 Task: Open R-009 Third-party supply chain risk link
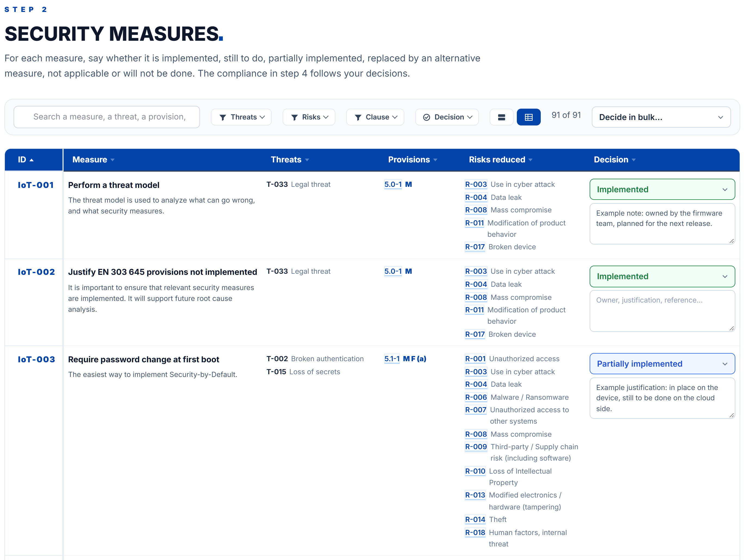(x=476, y=447)
